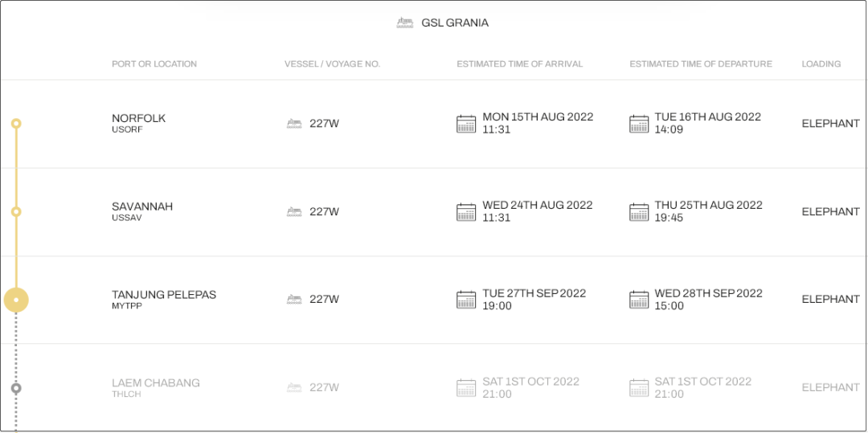This screenshot has width=868, height=433.
Task: Select the Savannah timeline marker
Action: click(16, 212)
